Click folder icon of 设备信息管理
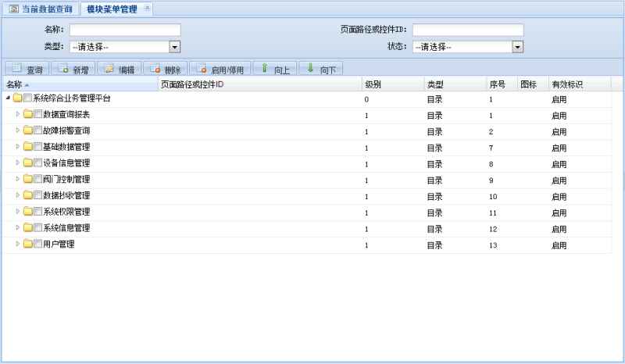Image resolution: width=625 pixels, height=364 pixels. [x=28, y=162]
